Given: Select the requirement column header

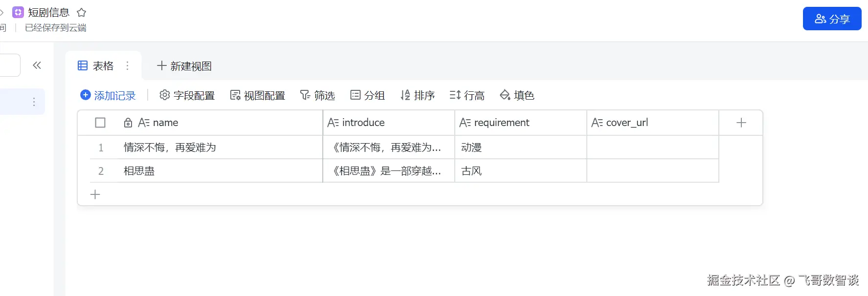Looking at the screenshot, I should coord(521,123).
